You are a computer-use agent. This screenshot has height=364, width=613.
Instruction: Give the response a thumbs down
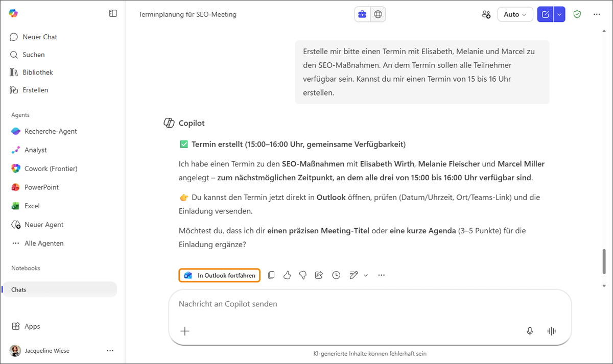(x=303, y=275)
